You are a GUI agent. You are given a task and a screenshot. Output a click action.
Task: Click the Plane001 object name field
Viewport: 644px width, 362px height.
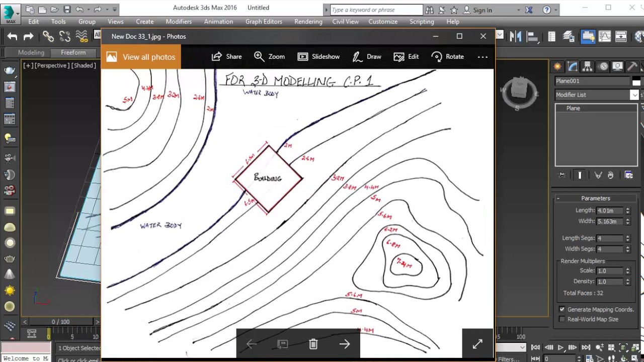click(592, 81)
